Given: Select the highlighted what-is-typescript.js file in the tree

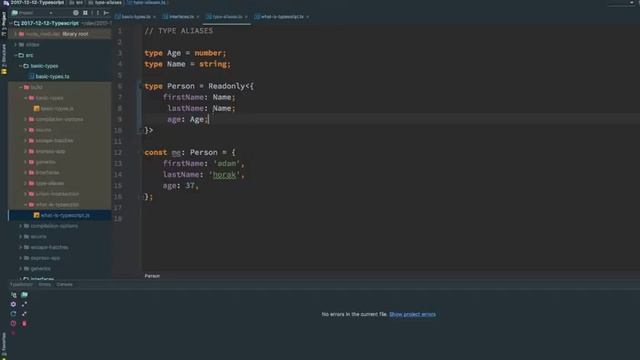Looking at the screenshot, I should click(60, 215).
